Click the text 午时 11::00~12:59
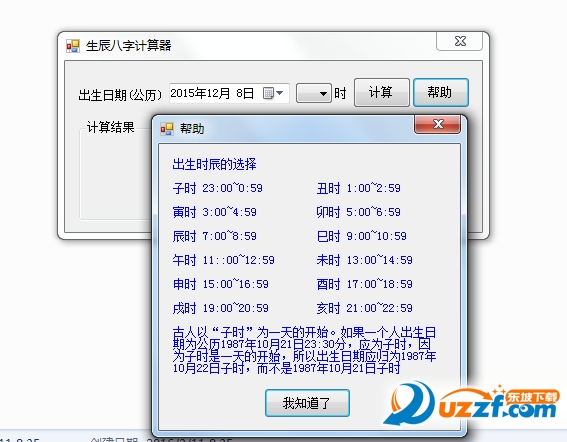The width and height of the screenshot is (567, 442). (223, 260)
